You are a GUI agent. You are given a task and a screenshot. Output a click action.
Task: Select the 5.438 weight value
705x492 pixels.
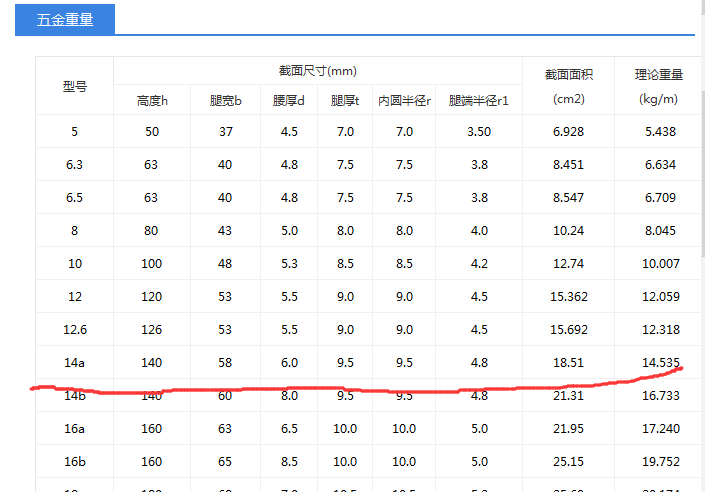660,132
